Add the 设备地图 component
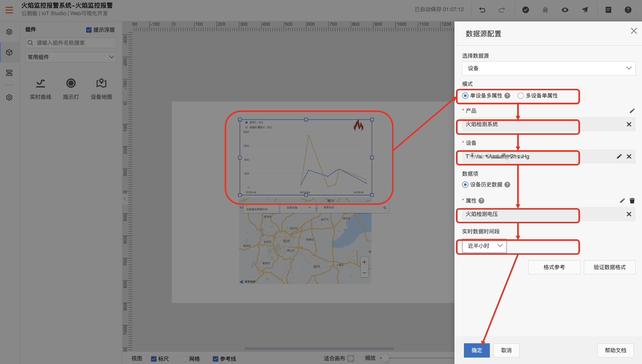The height and width of the screenshot is (364, 642). coord(101,88)
